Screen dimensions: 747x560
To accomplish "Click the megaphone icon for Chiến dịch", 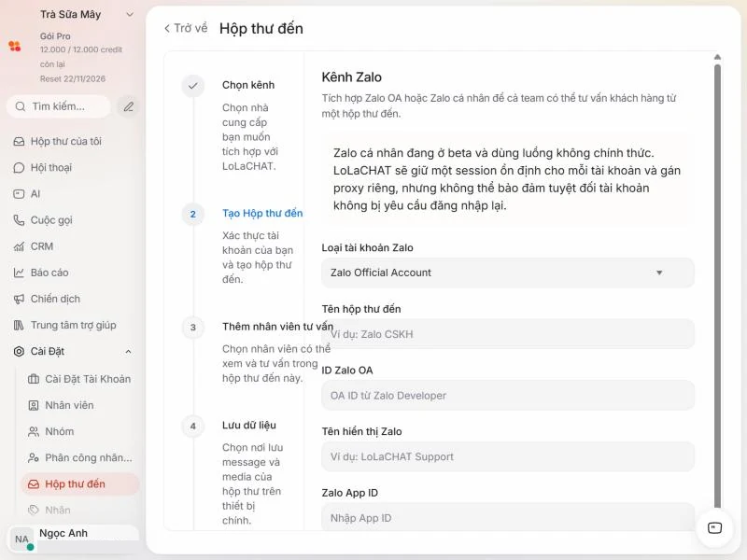I will tap(19, 299).
